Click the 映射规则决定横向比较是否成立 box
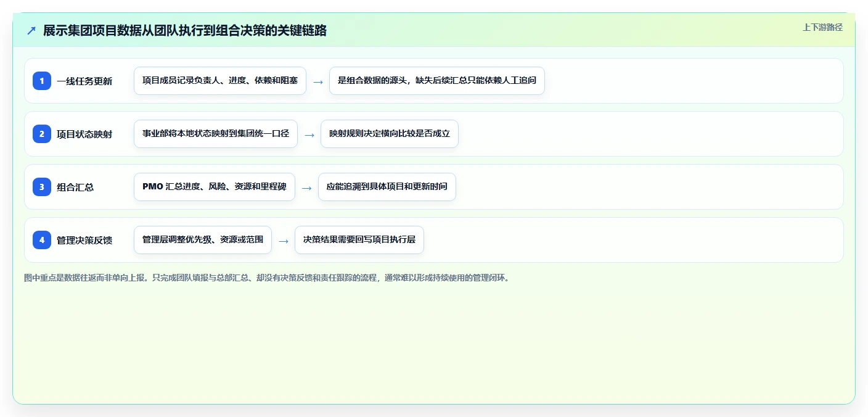868x417 pixels. point(390,134)
